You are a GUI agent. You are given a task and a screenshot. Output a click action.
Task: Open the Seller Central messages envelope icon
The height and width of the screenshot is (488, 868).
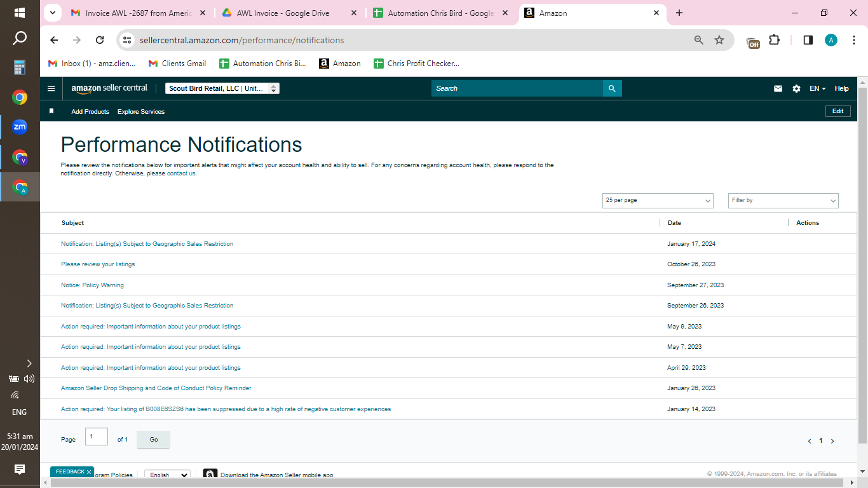pos(778,89)
